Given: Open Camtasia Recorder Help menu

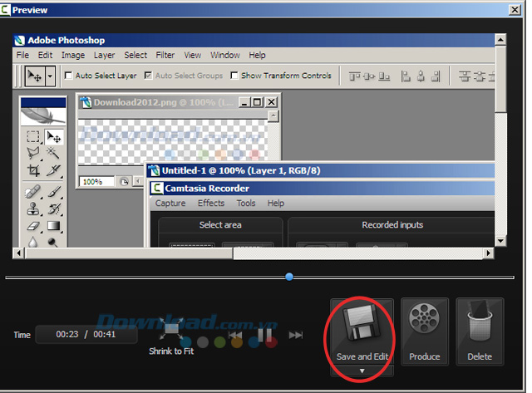Looking at the screenshot, I should click(276, 203).
